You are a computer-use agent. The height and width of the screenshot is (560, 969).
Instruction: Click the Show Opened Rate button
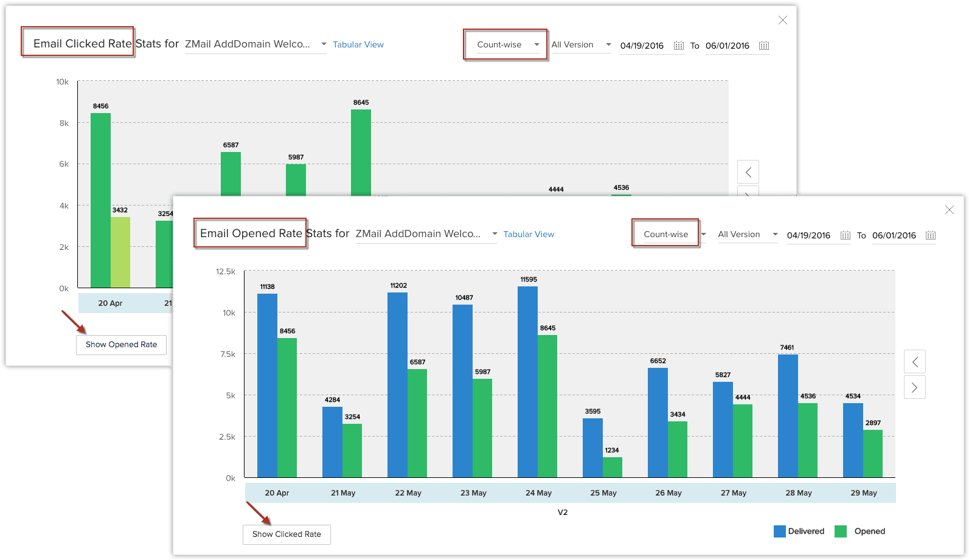121,345
